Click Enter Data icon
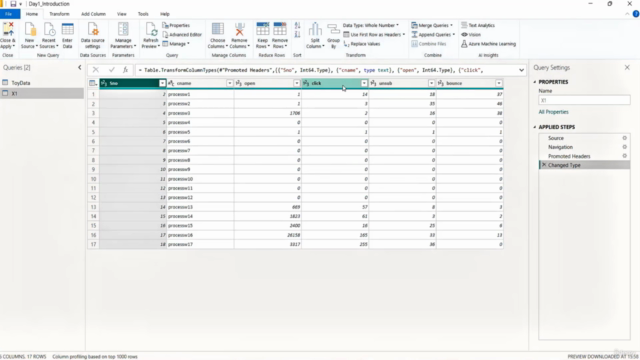Viewport: 640px width, 360px height. point(67,30)
